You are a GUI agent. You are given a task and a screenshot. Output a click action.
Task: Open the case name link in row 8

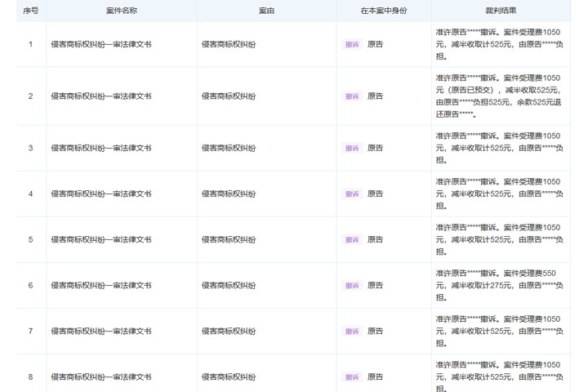point(101,376)
